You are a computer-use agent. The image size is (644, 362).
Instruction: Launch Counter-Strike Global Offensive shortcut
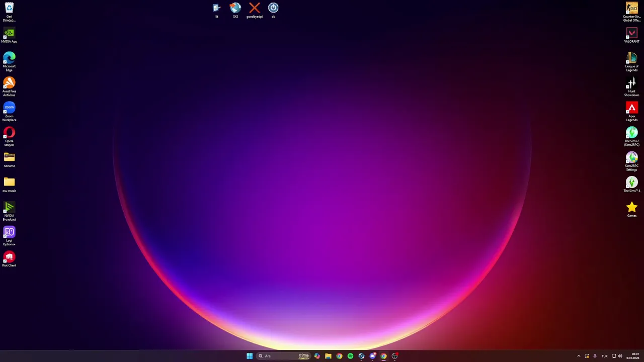632,12
